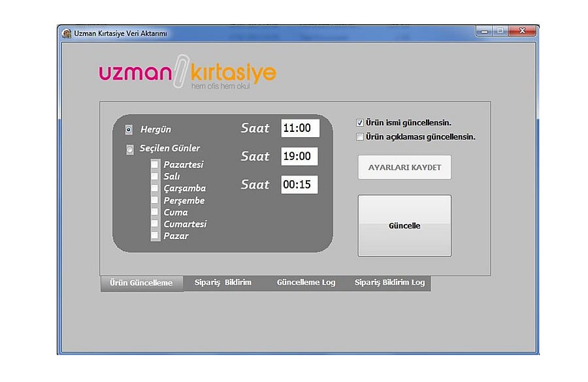Click the app icon in the title bar
Screen dimensions: 588x382
(x=67, y=33)
